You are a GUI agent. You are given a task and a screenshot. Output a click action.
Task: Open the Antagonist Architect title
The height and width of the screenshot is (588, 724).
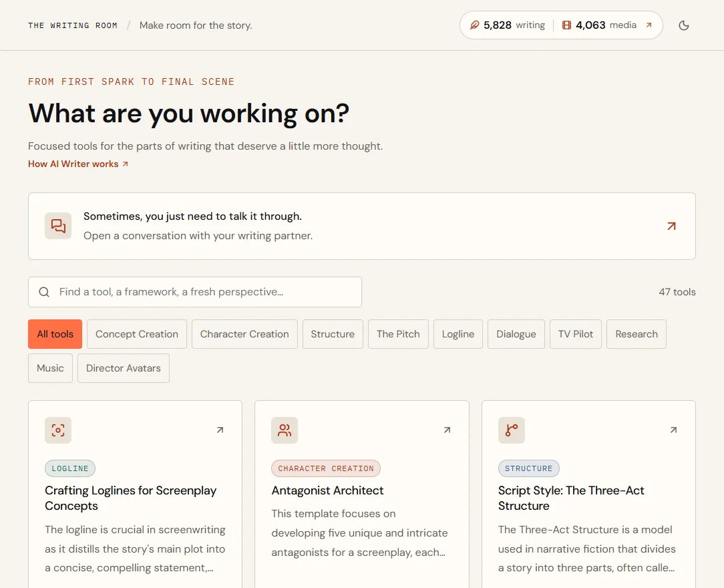327,490
